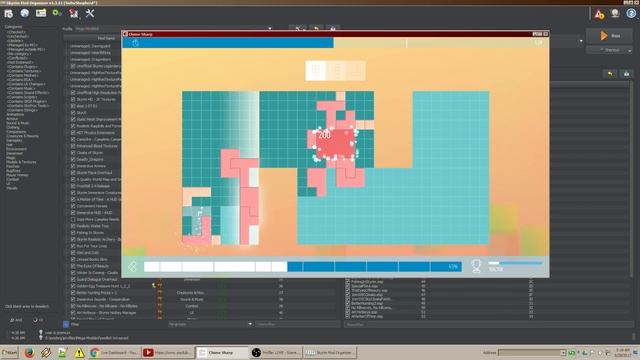This screenshot has width=640, height=360.
Task: Click the diamond logo icon in Chime Sharp
Action: tap(132, 267)
